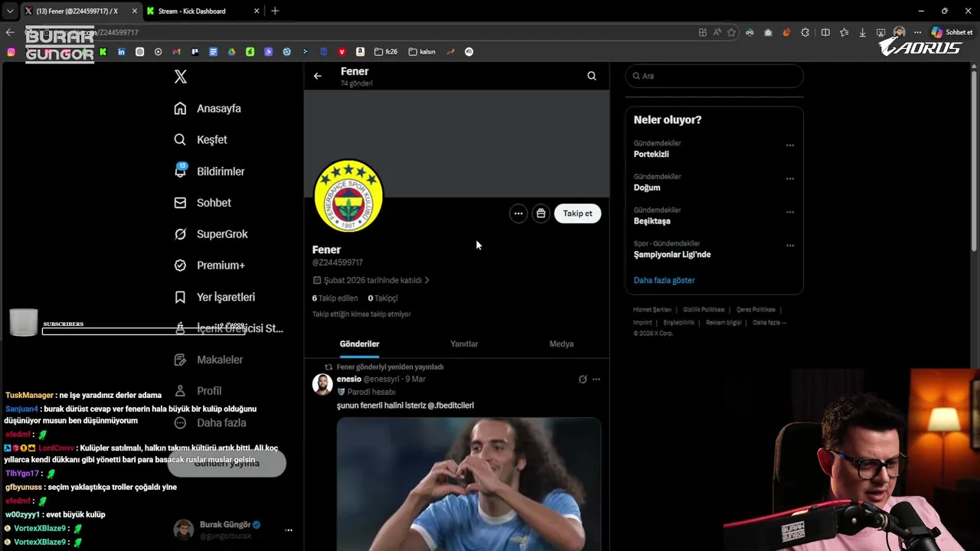Open Şampiyonlar Ligi'nde trend
This screenshot has height=551, width=980.
pyautogui.click(x=672, y=255)
